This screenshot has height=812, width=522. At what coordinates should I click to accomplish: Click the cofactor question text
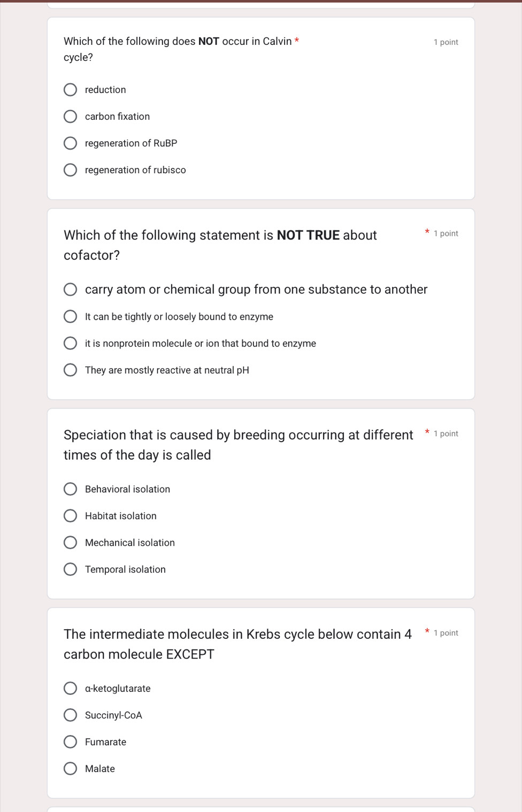(x=220, y=245)
